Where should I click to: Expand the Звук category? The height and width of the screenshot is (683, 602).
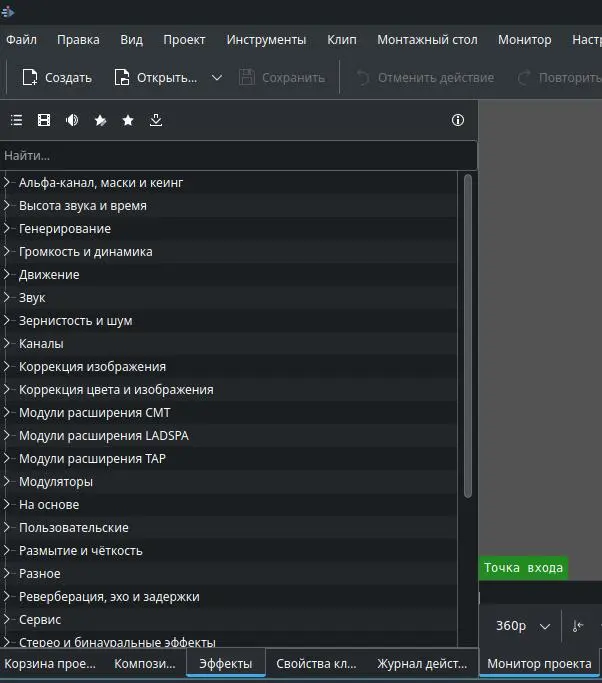[7, 298]
